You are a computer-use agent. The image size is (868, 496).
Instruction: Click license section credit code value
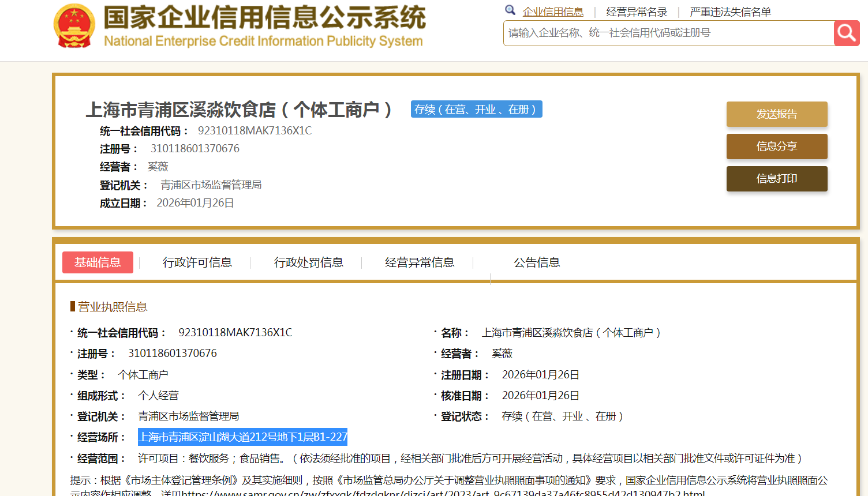235,333
